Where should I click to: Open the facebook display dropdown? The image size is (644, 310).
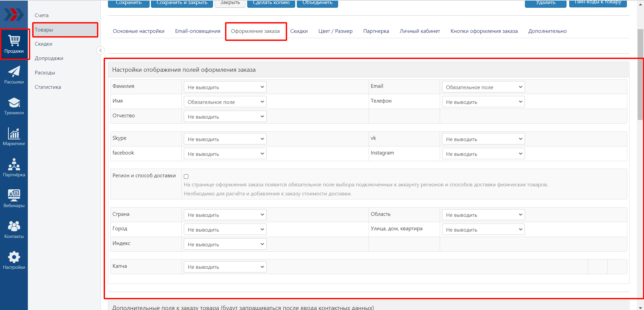click(225, 154)
